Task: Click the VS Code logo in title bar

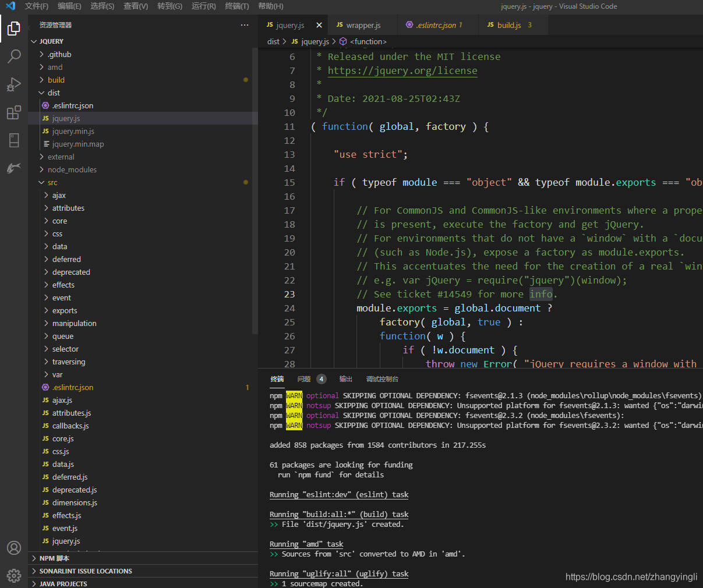Action: 10,6
